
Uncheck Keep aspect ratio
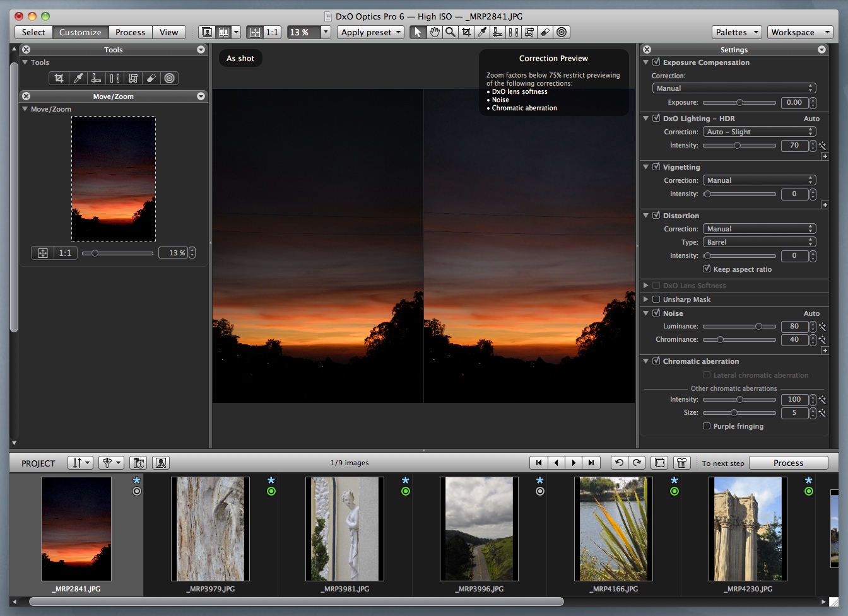pos(707,269)
